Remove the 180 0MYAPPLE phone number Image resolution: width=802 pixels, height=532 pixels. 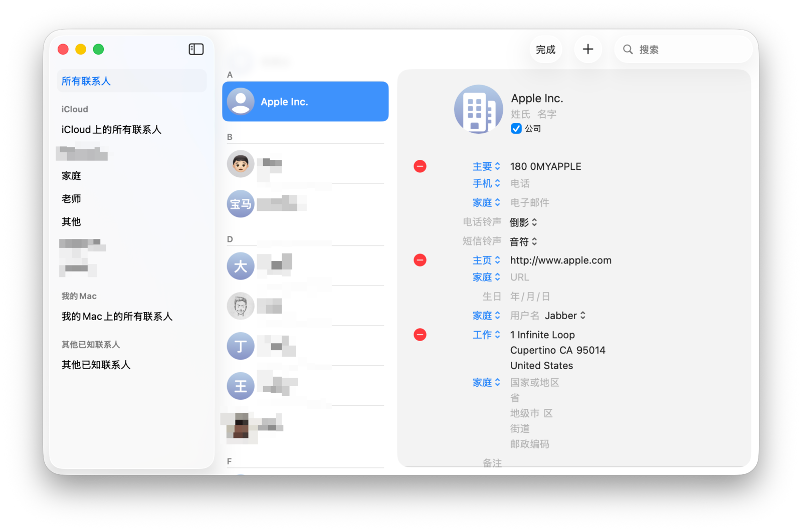tap(420, 166)
